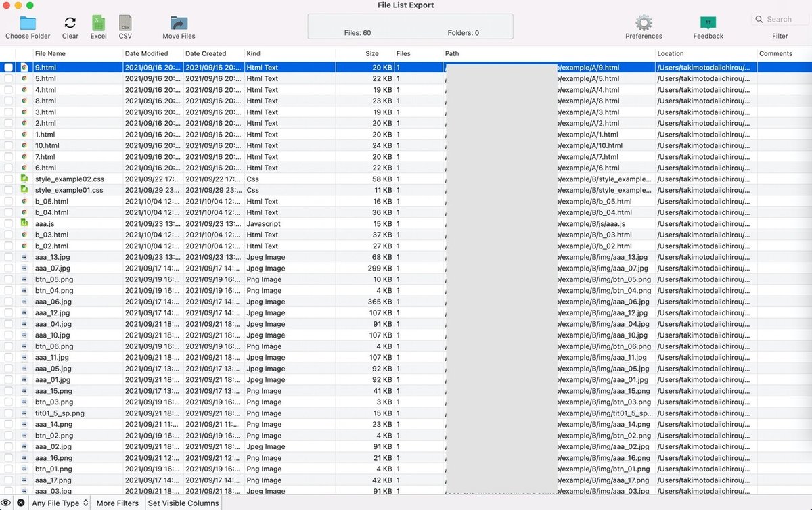The width and height of the screenshot is (812, 510).
Task: Select file name 8.html
Action: [45, 101]
